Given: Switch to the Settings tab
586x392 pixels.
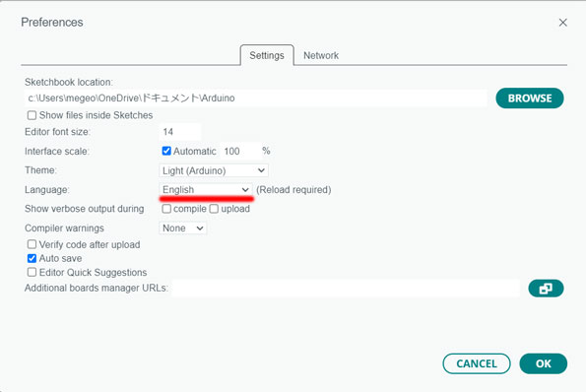Looking at the screenshot, I should pos(267,55).
